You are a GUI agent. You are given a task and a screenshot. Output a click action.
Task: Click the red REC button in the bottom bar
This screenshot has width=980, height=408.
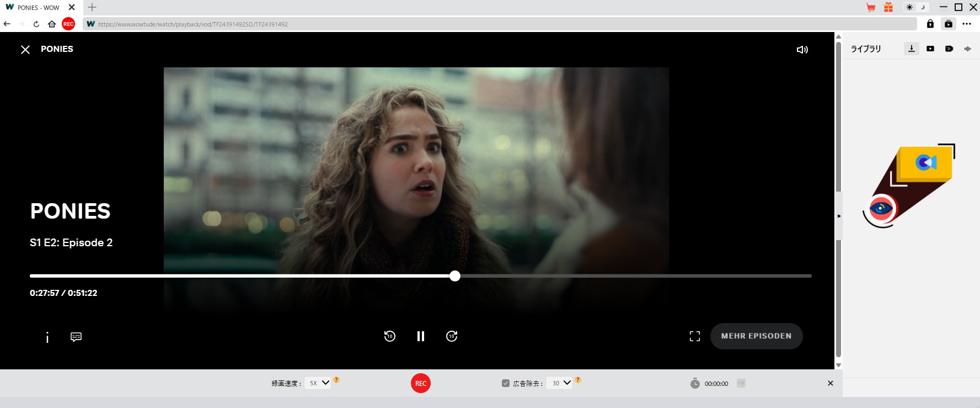421,383
